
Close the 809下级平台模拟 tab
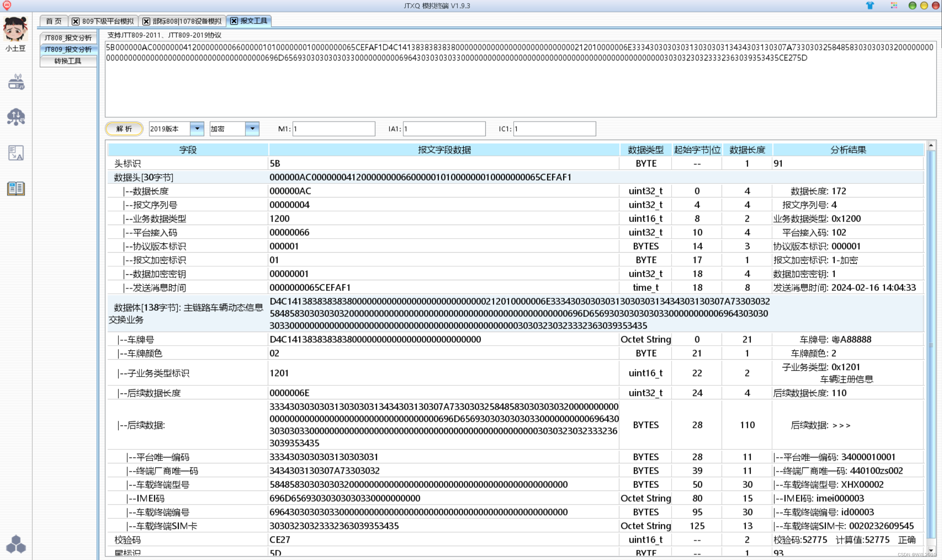75,21
